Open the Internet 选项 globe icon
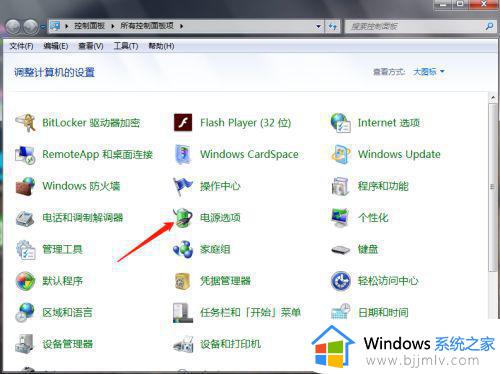The image size is (500, 374). (x=340, y=123)
